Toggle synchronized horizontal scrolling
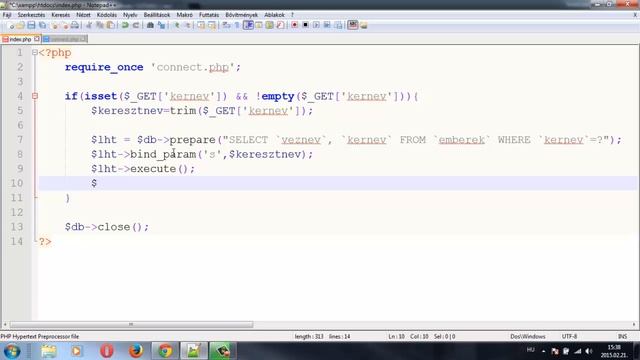 (212, 25)
